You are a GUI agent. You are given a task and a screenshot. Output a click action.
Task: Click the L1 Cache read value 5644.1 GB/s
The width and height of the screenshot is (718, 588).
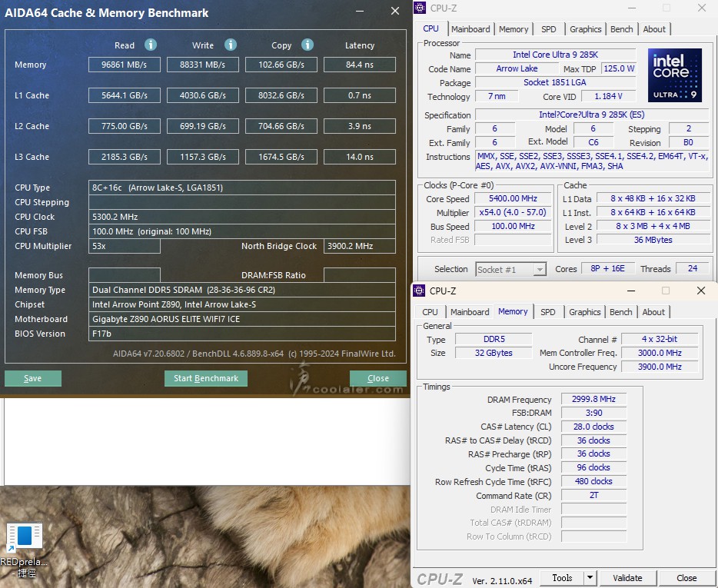(x=124, y=95)
